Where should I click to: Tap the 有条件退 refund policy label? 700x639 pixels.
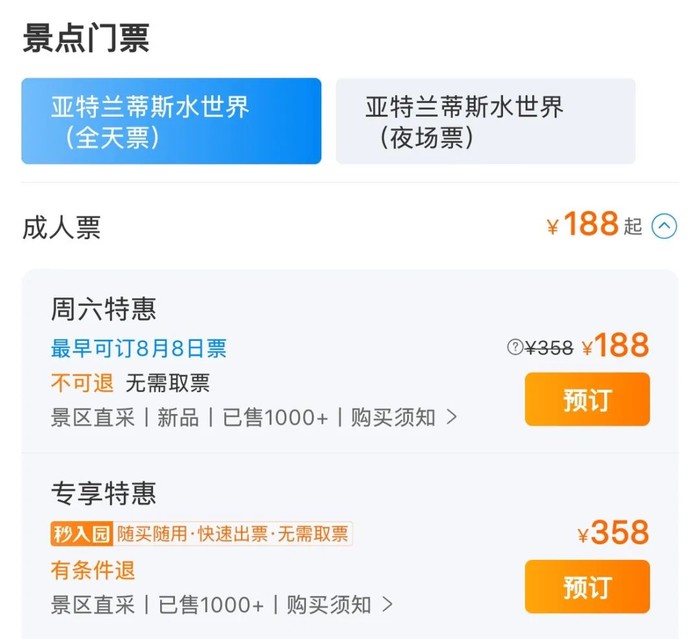pyautogui.click(x=93, y=570)
